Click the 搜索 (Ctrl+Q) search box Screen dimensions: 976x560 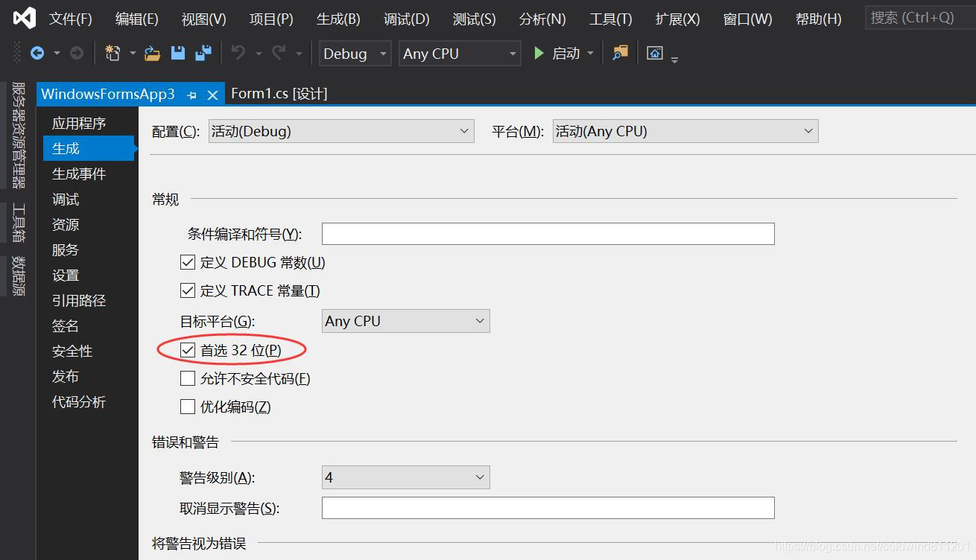tap(919, 17)
